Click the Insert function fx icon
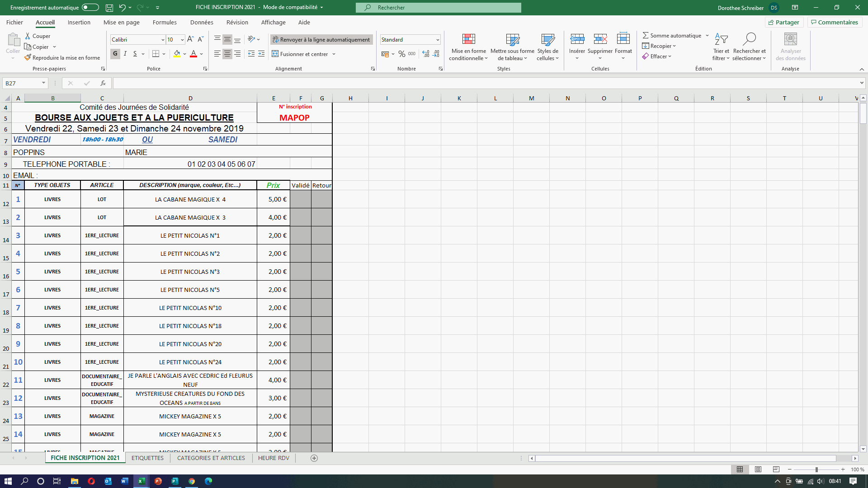 click(103, 83)
